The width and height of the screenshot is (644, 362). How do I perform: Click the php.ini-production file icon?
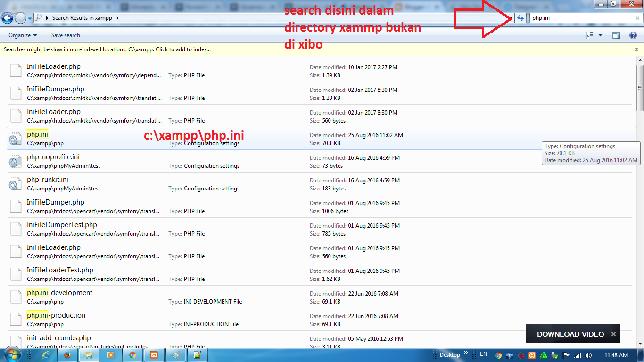pos(16,320)
